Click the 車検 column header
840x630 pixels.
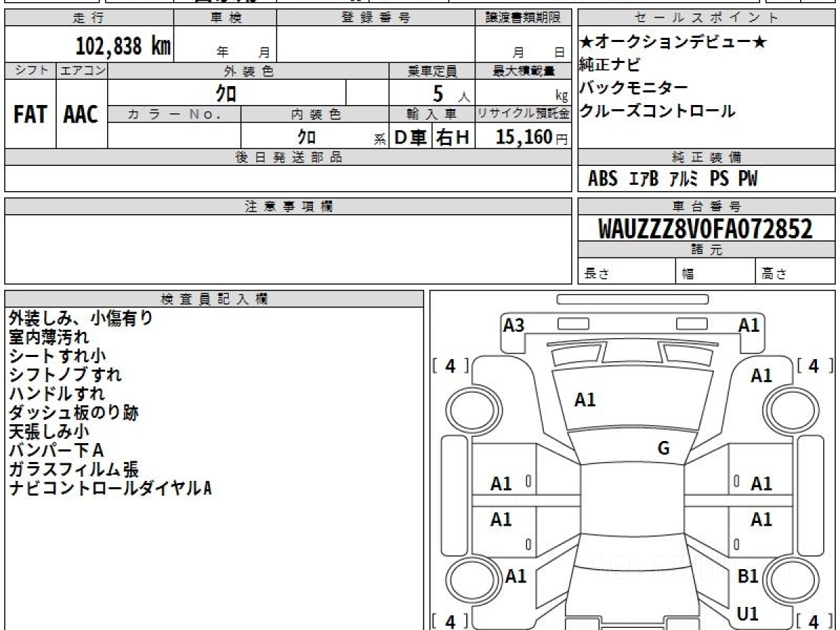point(225,18)
